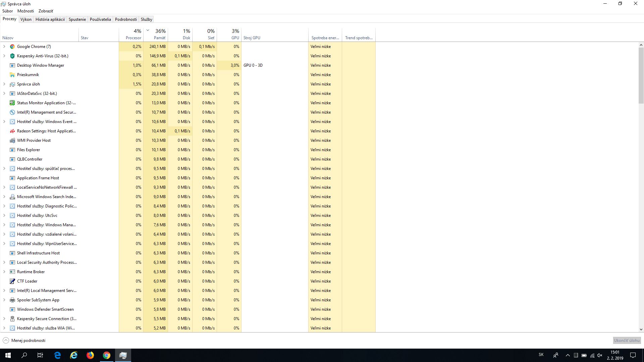The height and width of the screenshot is (362, 644).
Task: Click the Kaspersky Anti-Virus shield icon
Action: 12,56
